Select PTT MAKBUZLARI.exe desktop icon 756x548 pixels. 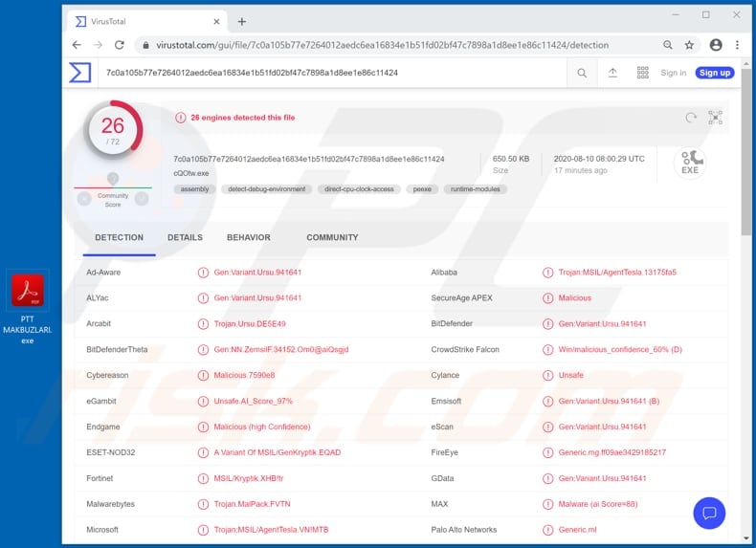[x=28, y=308]
